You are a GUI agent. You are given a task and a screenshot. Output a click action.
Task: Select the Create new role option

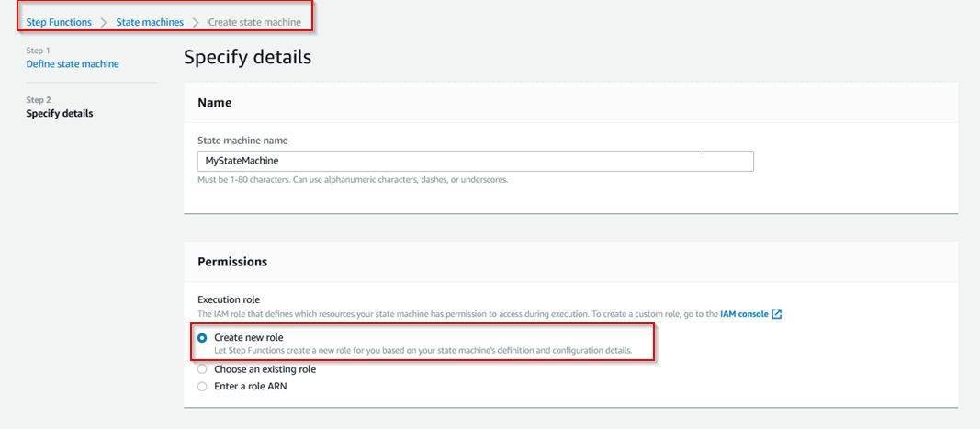pos(202,338)
